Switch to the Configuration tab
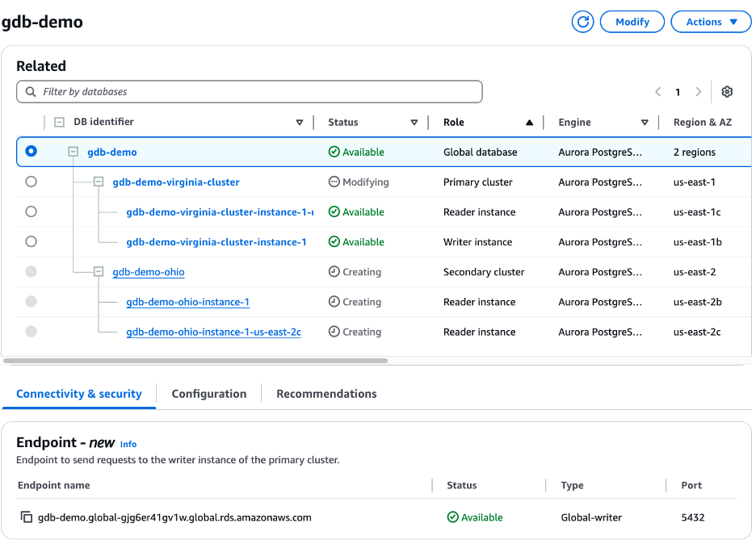Image resolution: width=756 pixels, height=544 pixels. [x=208, y=394]
